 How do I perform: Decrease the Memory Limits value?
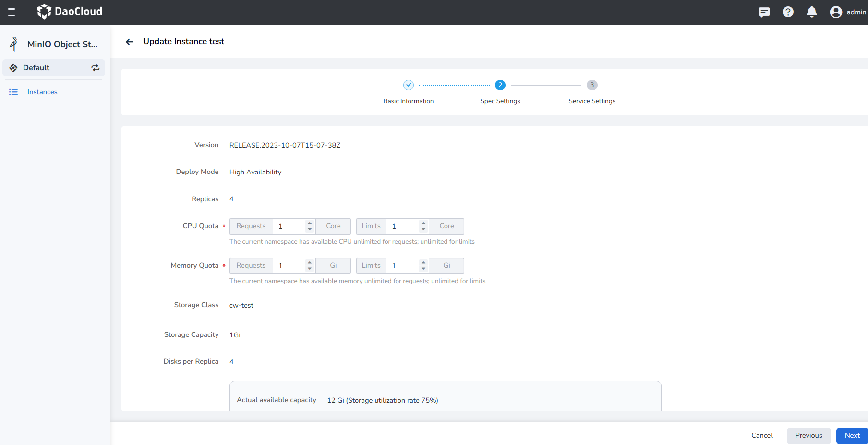(x=423, y=269)
